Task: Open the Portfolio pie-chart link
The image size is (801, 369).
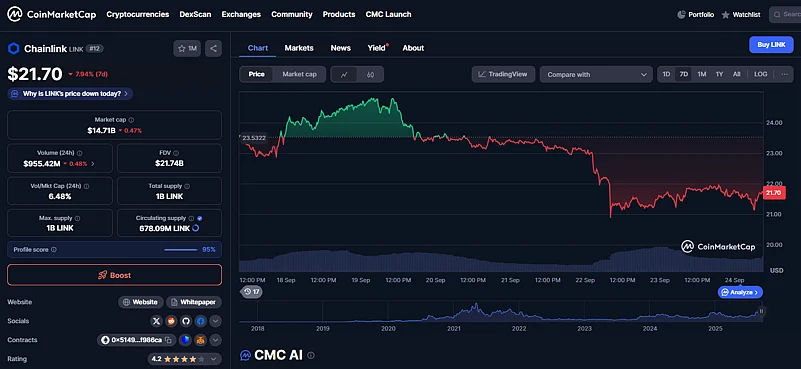Action: (696, 15)
